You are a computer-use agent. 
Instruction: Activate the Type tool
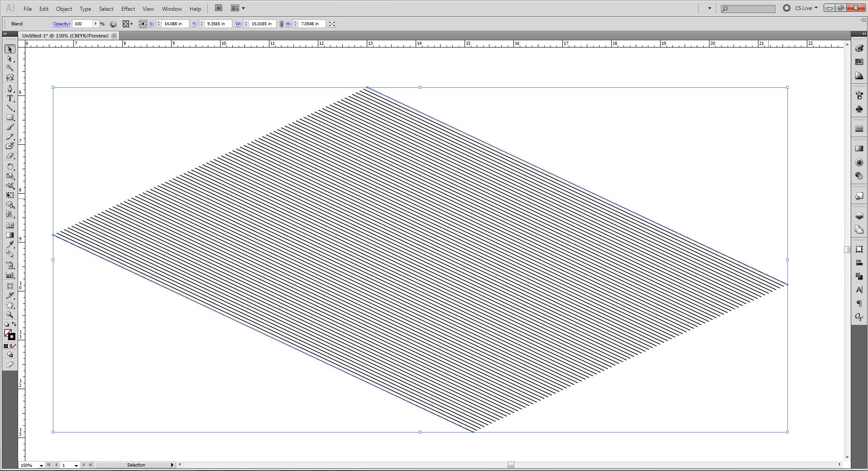point(10,98)
